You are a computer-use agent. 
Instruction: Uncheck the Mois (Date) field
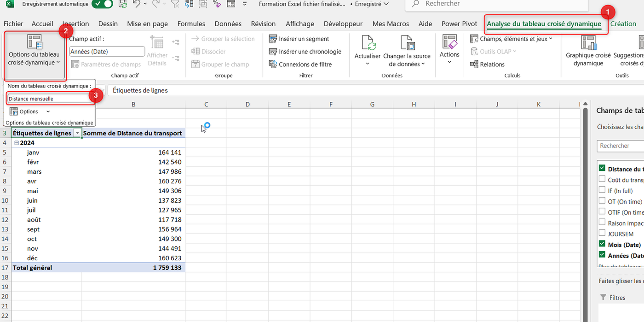(x=602, y=244)
